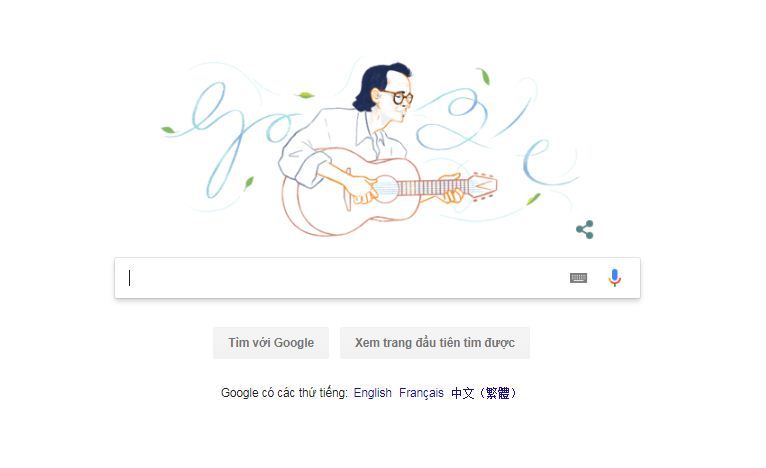Click the "Tìm với Google" button

click(x=271, y=342)
